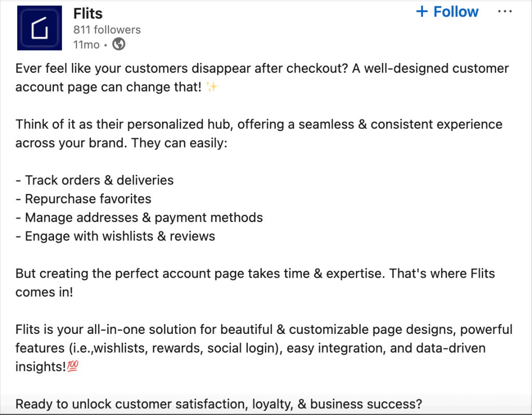This screenshot has width=532, height=415.
Task: Click the 'Ready to unlock customer satisfaction' line
Action: click(x=218, y=404)
